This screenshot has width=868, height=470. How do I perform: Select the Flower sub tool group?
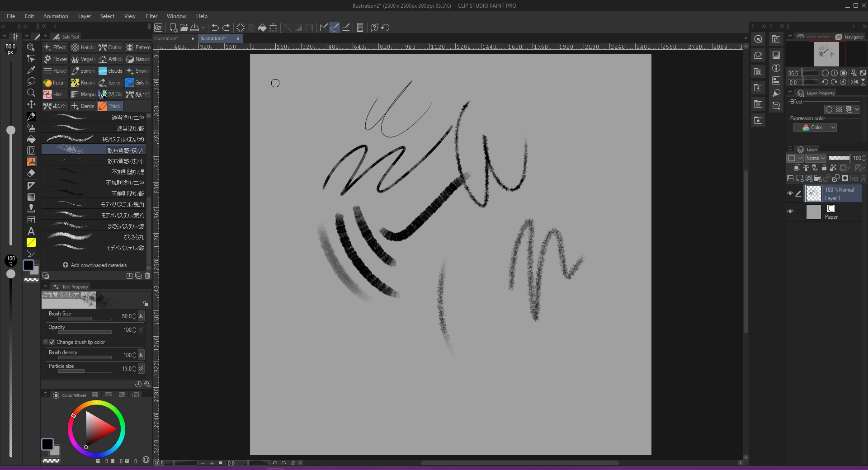click(x=55, y=59)
